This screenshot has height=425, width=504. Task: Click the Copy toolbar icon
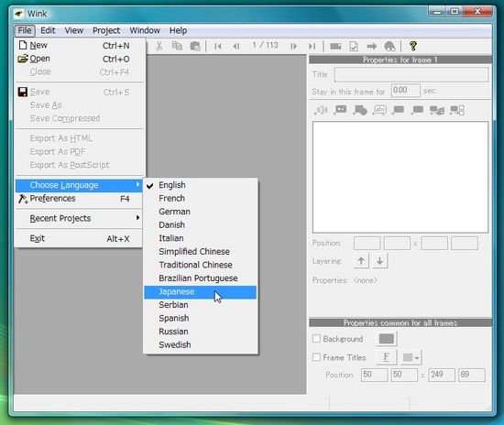(x=177, y=46)
